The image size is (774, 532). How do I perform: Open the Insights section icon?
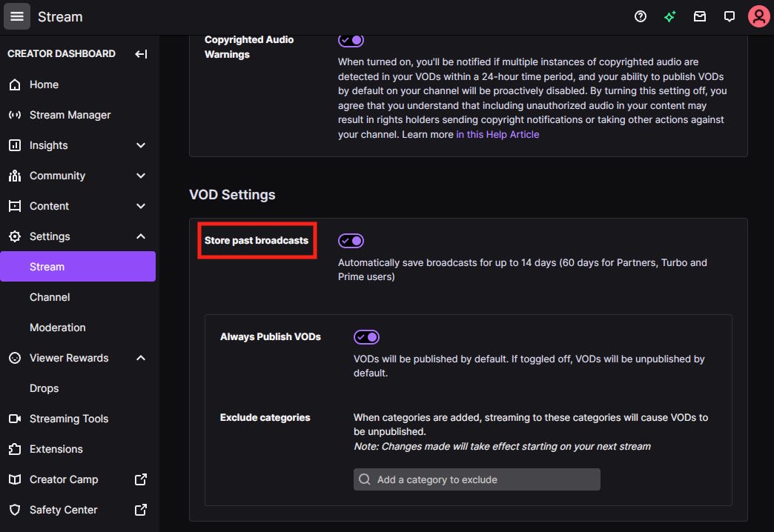[x=14, y=145]
